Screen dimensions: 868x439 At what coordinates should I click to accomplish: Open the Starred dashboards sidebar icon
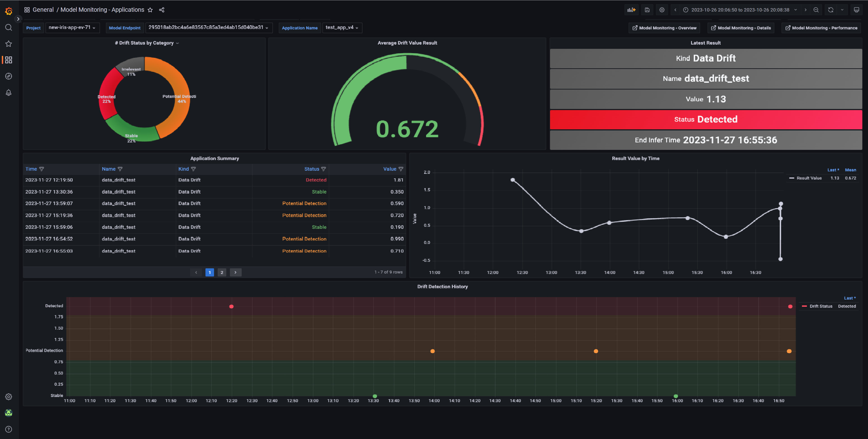[x=9, y=43]
